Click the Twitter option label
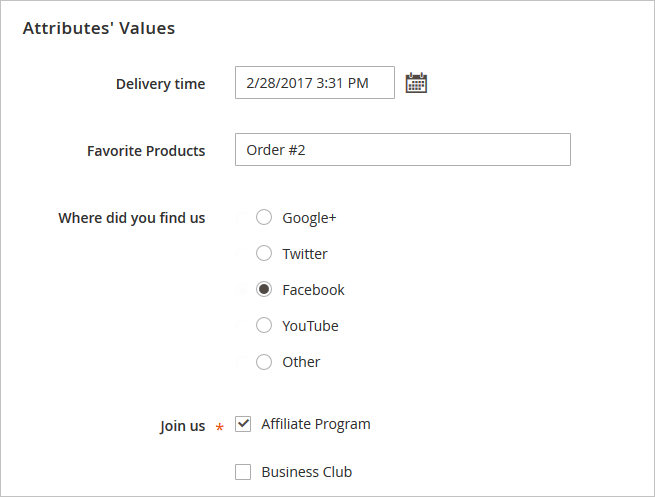 pyautogui.click(x=305, y=254)
